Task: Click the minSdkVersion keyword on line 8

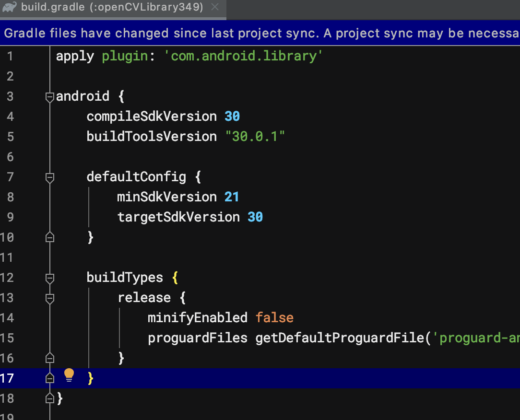Action: [167, 197]
